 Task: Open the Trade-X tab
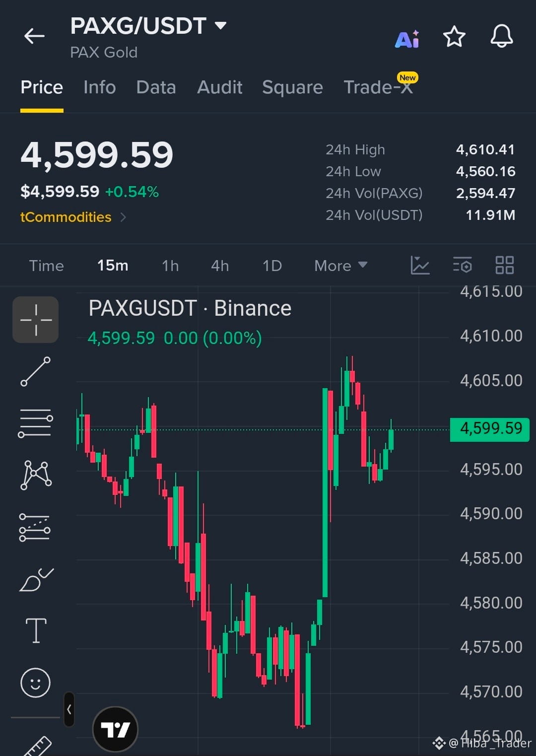(378, 87)
